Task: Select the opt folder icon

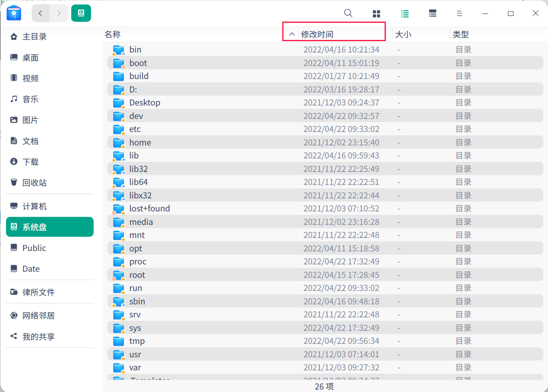Action: click(119, 249)
